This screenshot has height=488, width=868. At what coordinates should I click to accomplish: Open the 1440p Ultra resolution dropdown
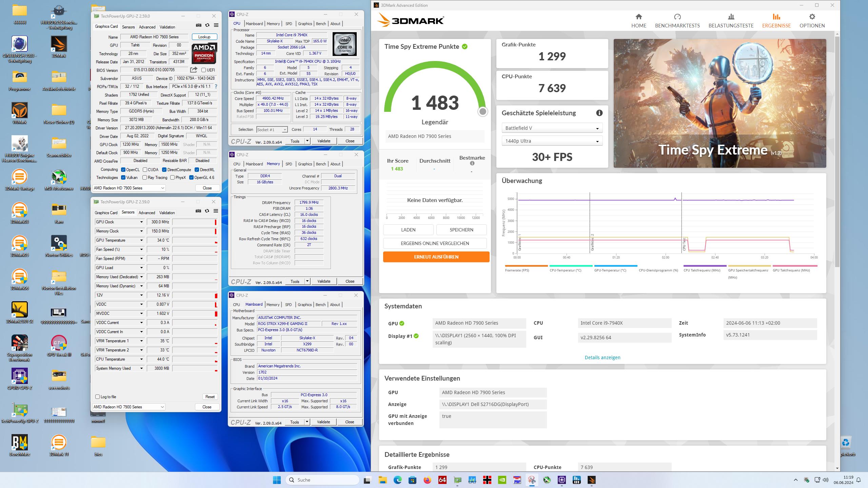click(x=552, y=141)
